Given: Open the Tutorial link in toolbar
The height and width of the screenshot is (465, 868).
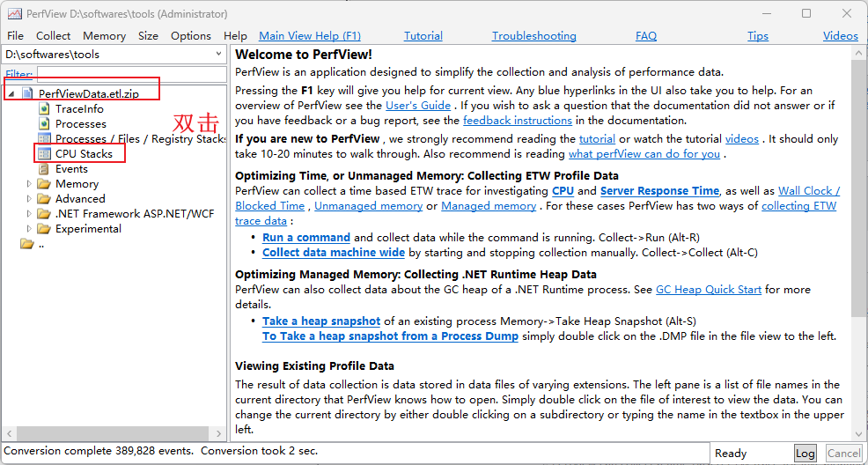Looking at the screenshot, I should click(423, 36).
